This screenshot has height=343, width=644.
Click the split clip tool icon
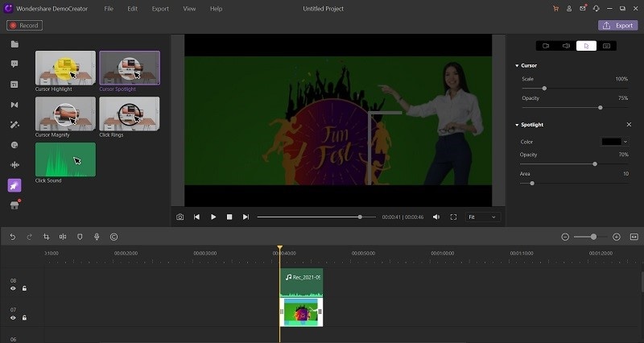[63, 237]
